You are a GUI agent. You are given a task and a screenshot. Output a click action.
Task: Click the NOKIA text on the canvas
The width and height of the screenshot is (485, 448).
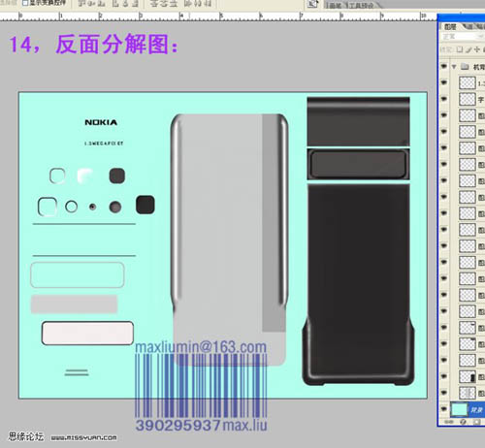(x=101, y=122)
